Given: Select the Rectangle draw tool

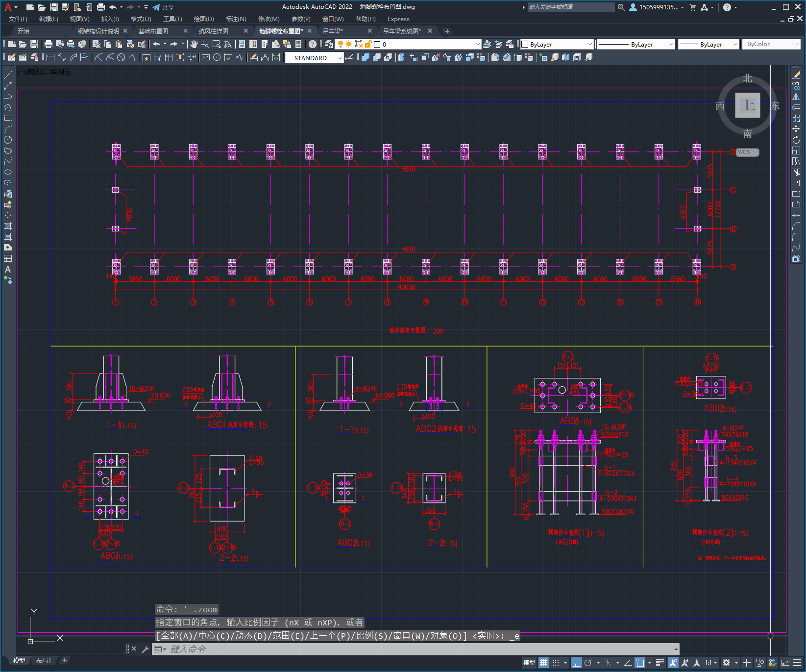Looking at the screenshot, I should coord(8,118).
